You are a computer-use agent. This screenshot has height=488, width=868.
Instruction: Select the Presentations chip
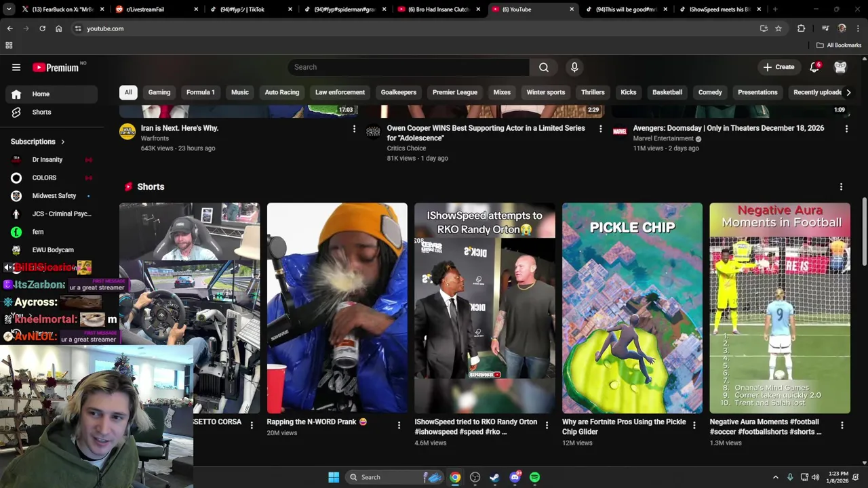(x=757, y=92)
